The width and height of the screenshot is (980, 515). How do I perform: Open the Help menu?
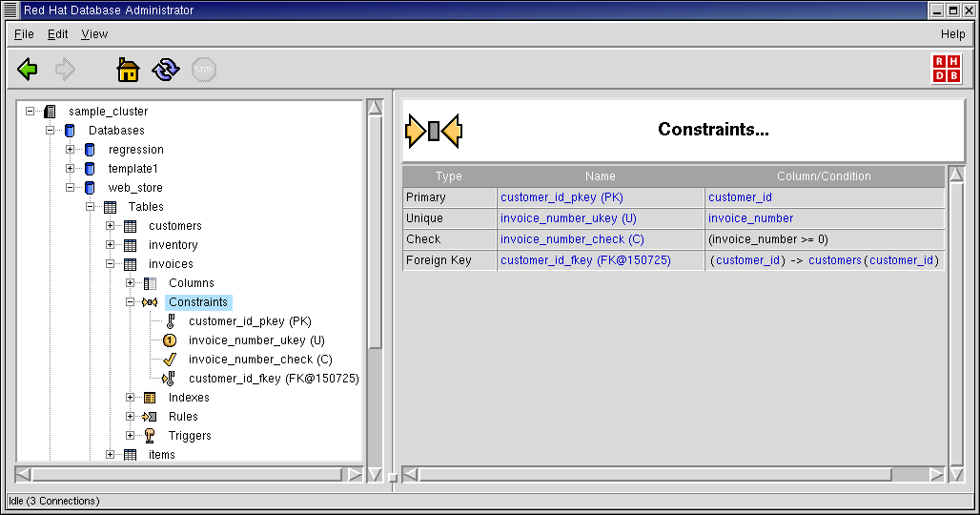click(x=953, y=34)
